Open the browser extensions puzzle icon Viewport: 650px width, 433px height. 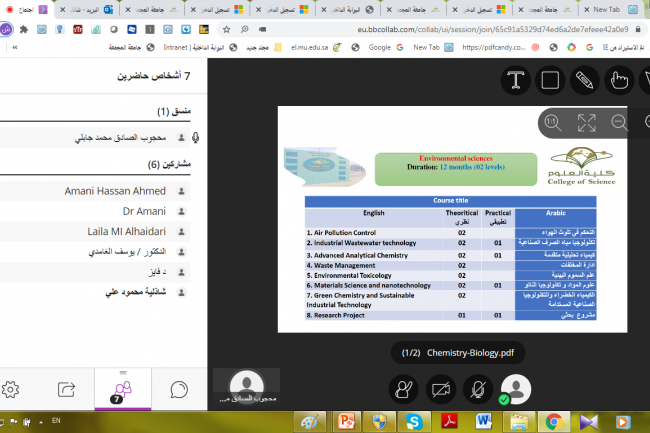click(x=24, y=29)
